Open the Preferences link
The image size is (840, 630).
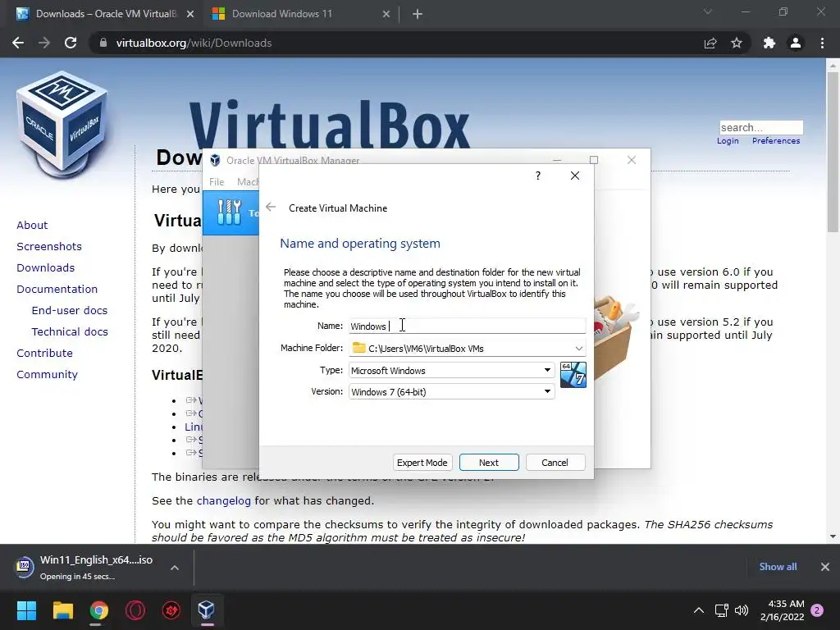[x=776, y=141]
